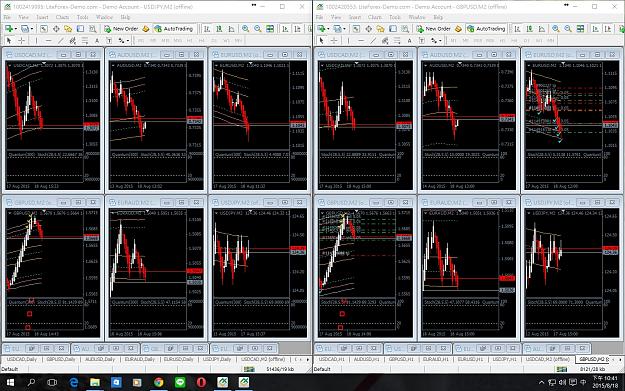This screenshot has height=391, width=625.
Task: Open the Terminal panel in left window
Action: [x=81, y=29]
